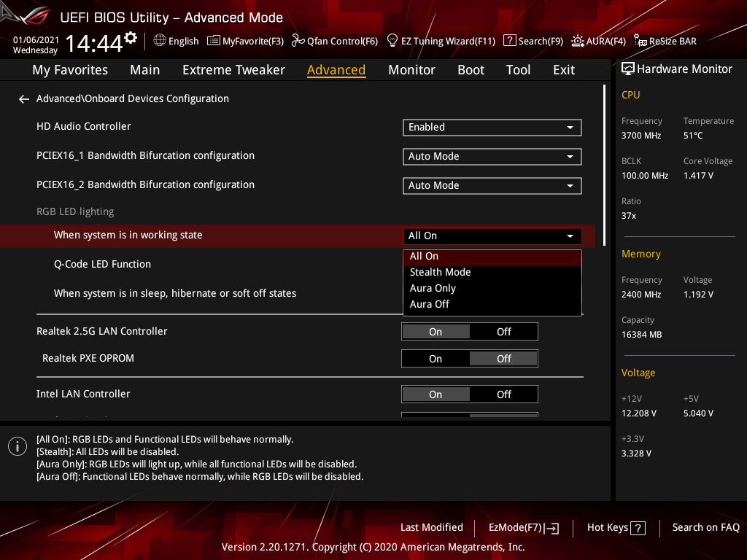Image resolution: width=747 pixels, height=560 pixels.
Task: Click the language globe icon
Action: [160, 41]
